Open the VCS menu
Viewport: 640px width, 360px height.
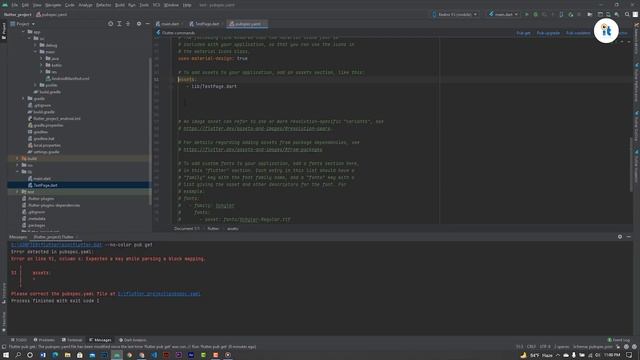tap(156, 5)
